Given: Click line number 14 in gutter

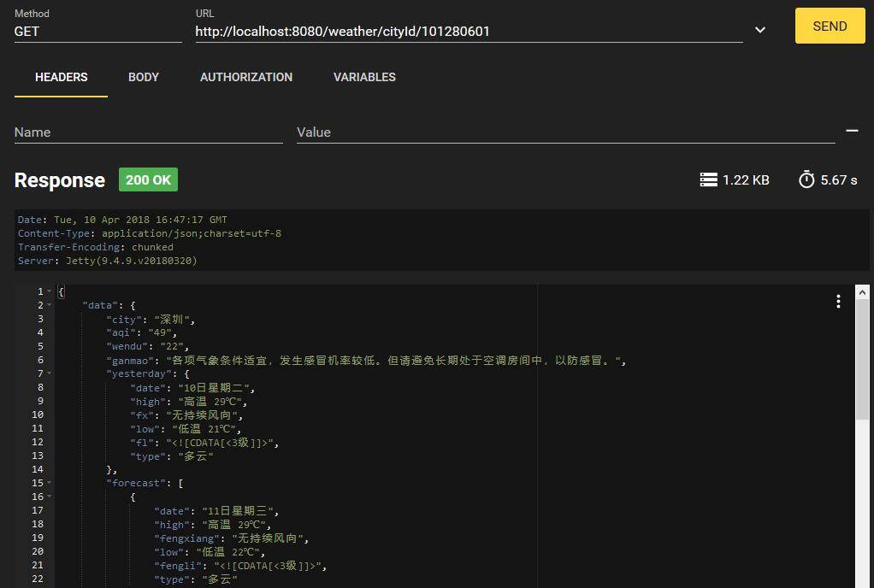Looking at the screenshot, I should 38,469.
